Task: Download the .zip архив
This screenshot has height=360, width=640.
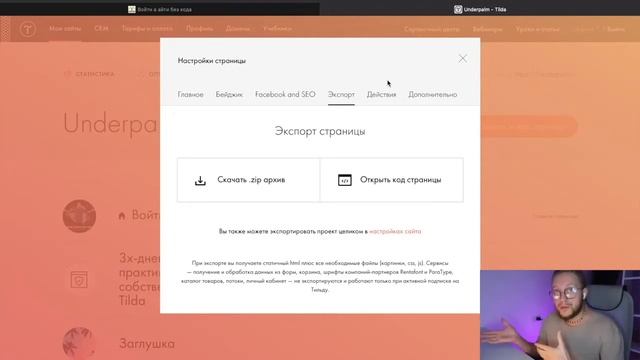Action: (249, 180)
